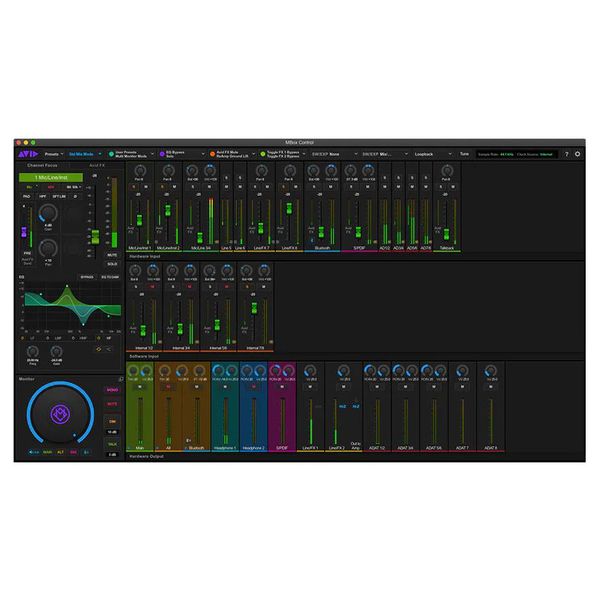Open the SW/EXP None dropdown

(x=334, y=154)
